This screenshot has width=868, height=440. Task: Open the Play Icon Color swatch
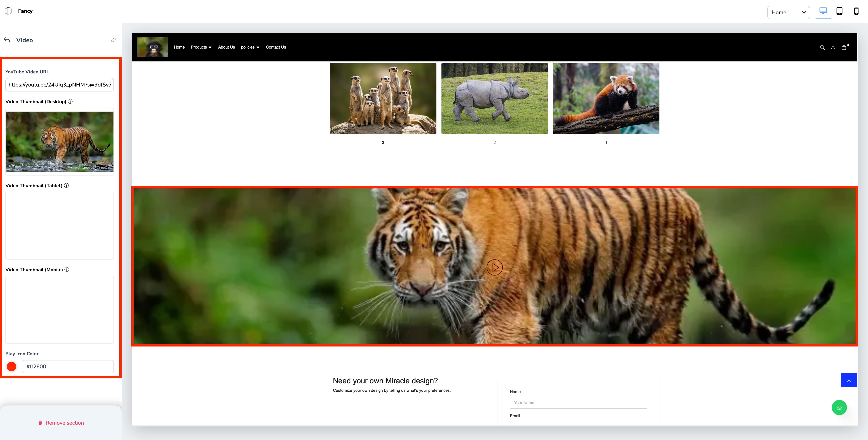(12, 367)
